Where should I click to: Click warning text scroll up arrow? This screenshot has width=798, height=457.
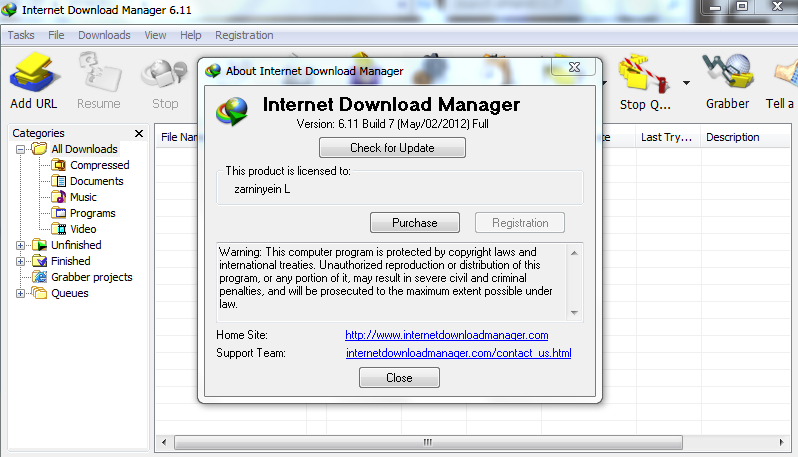click(574, 253)
